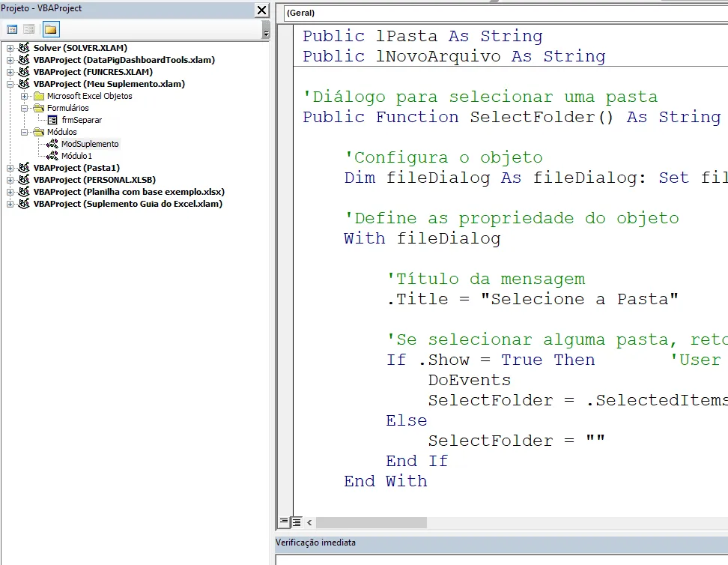Click the '.Title = "Selecione a Pasta"' line
728x565 pixels.
[x=532, y=299]
